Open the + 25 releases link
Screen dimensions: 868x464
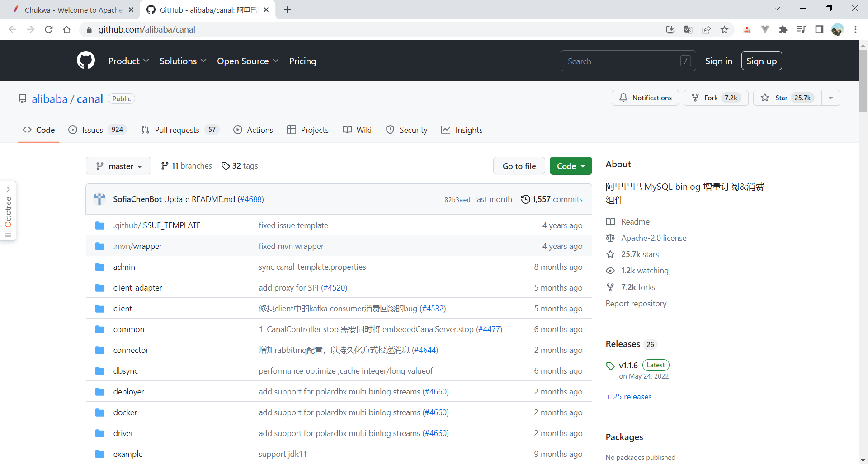coord(629,397)
